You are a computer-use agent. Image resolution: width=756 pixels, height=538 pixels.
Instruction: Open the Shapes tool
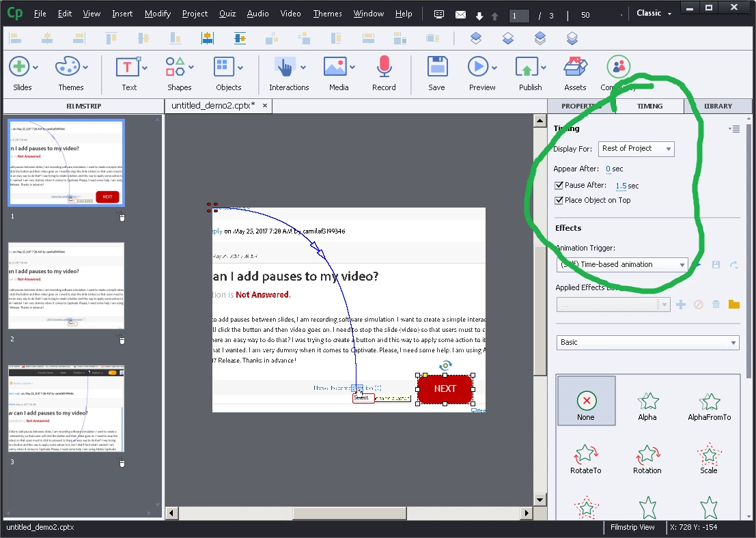[175, 66]
